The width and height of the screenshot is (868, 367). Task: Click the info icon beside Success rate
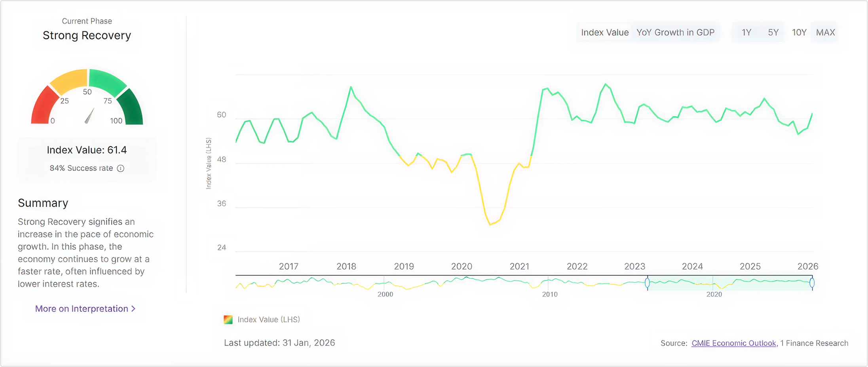point(121,168)
